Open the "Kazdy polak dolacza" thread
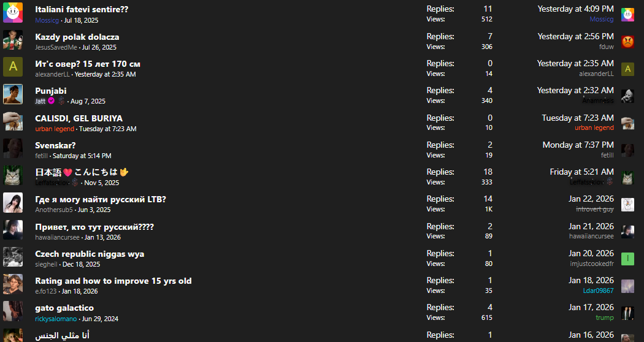This screenshot has height=342, width=644. tap(77, 37)
